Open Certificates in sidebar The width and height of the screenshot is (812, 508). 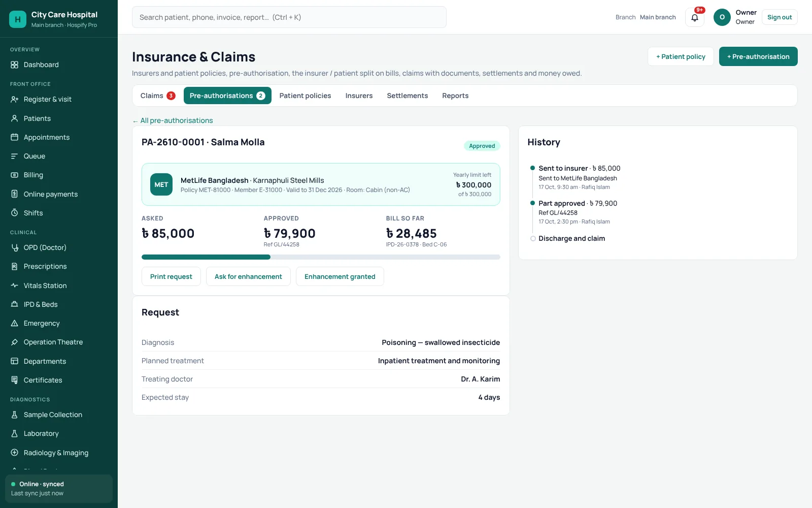[x=59, y=380]
